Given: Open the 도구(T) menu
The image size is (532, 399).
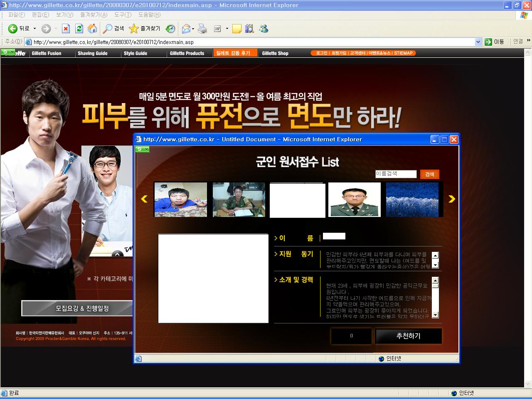Looking at the screenshot, I should 123,15.
